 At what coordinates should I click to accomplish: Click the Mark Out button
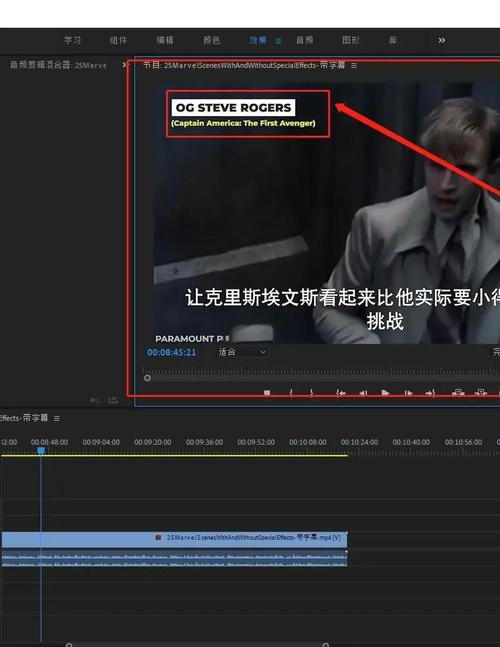(311, 393)
